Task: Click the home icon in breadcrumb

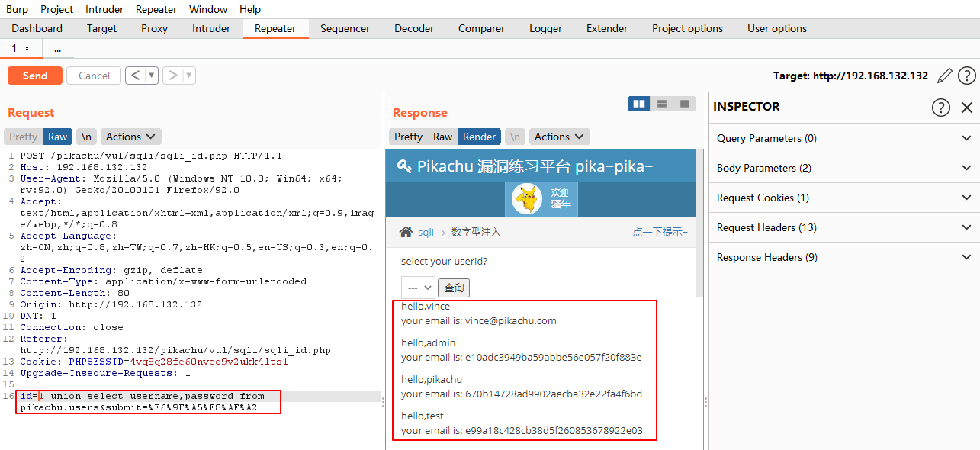Action: pyautogui.click(x=406, y=232)
